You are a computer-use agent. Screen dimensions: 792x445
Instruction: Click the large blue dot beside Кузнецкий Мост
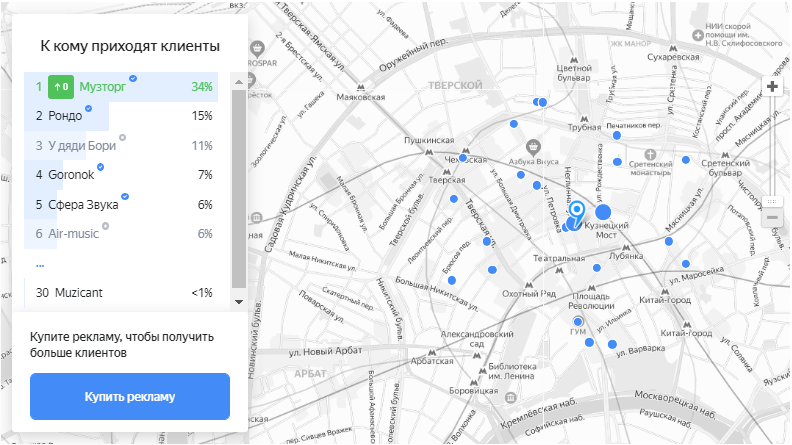click(x=603, y=212)
